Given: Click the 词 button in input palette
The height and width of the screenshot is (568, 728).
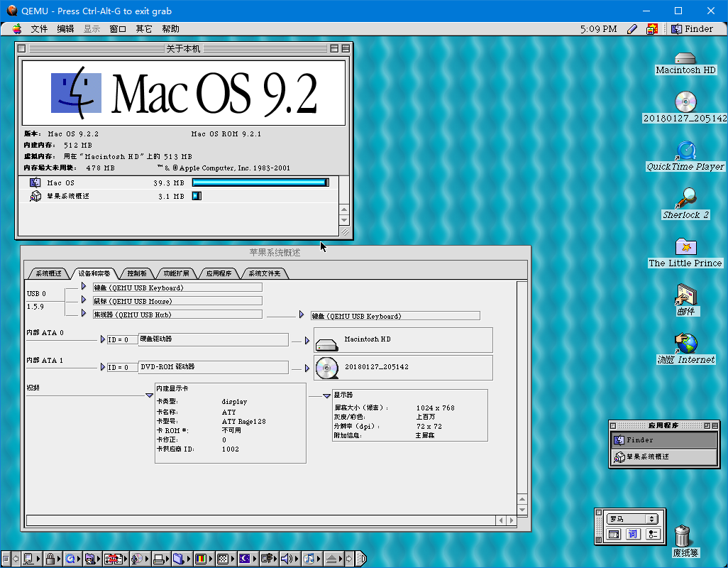Looking at the screenshot, I should click(x=633, y=534).
